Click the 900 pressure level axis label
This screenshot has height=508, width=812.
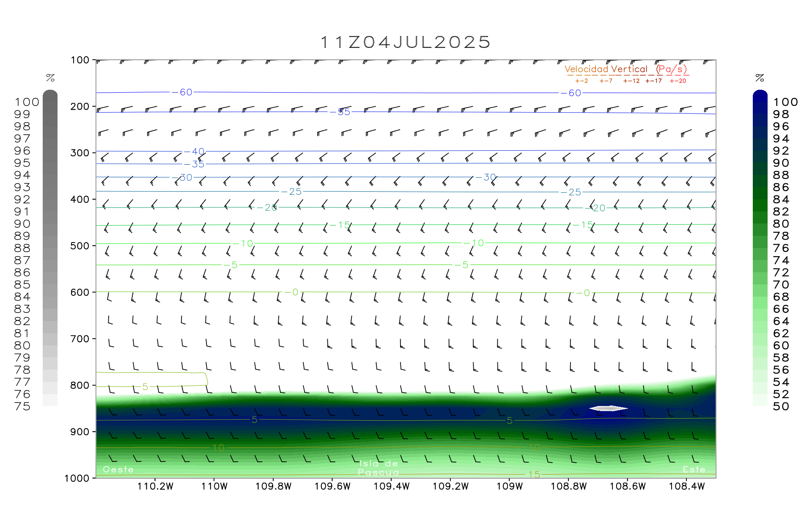pos(80,432)
